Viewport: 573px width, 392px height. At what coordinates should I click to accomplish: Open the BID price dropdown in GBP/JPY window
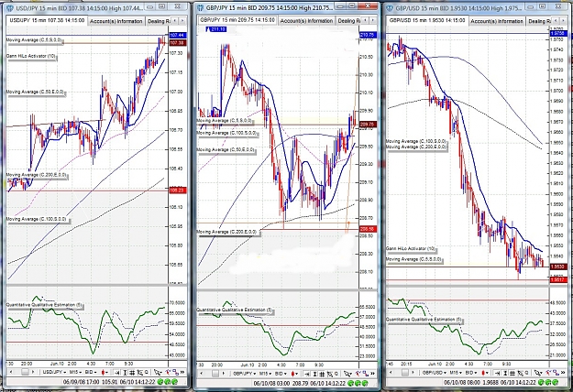click(x=281, y=374)
